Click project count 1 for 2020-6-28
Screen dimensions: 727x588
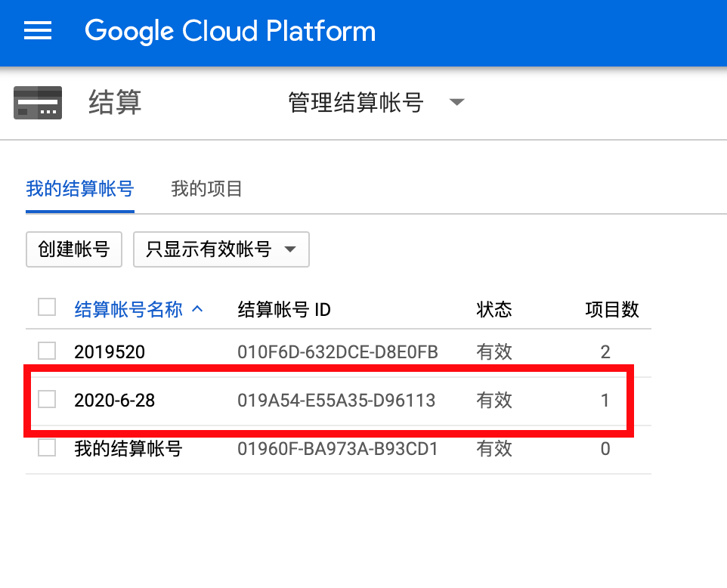[x=605, y=401]
